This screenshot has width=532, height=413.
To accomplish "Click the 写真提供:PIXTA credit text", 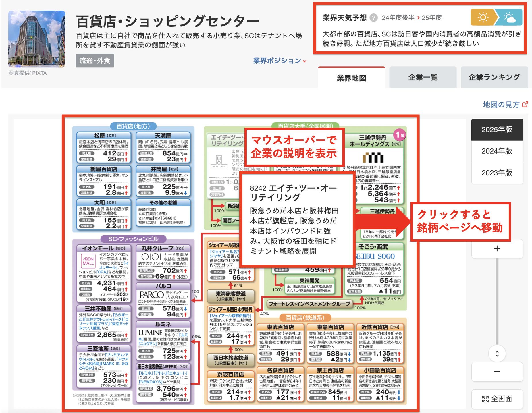I will tap(28, 73).
